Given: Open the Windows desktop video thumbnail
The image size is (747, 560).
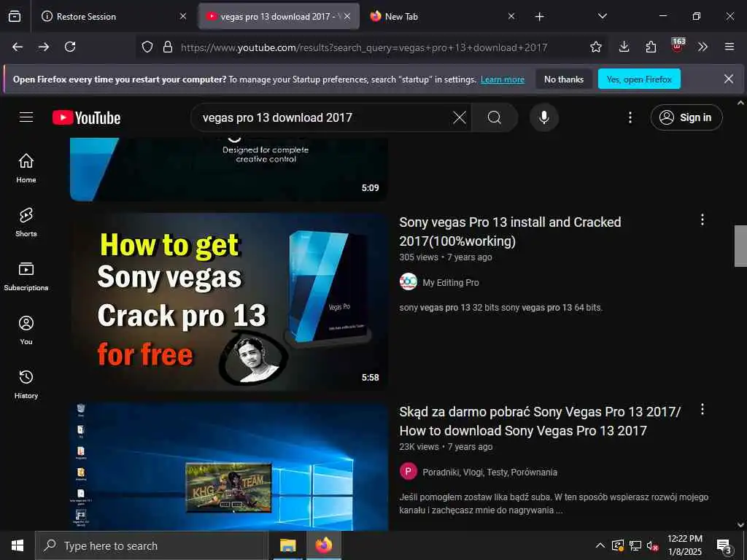Looking at the screenshot, I should [228, 467].
